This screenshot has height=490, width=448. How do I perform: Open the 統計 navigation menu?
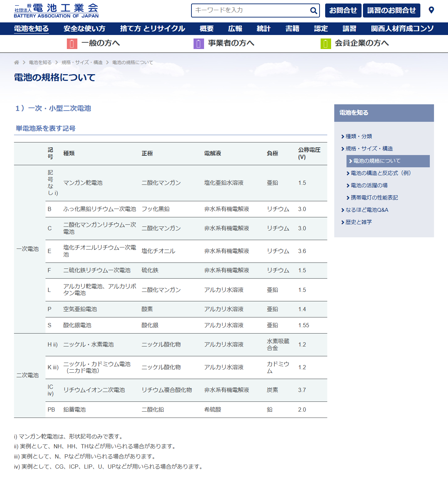264,29
